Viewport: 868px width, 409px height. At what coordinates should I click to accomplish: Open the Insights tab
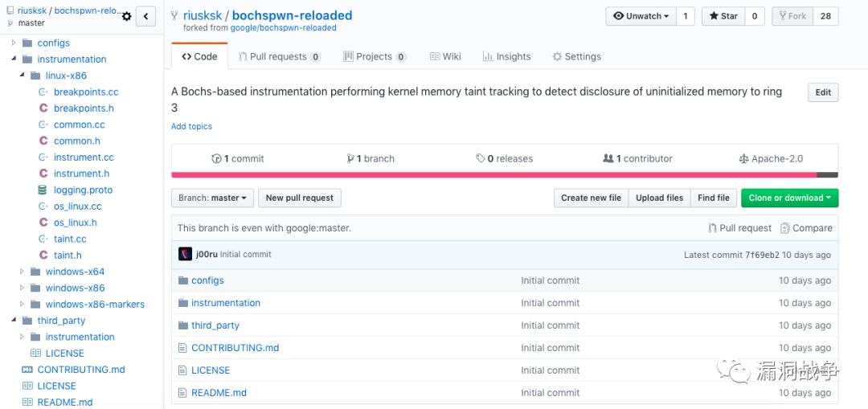click(506, 56)
